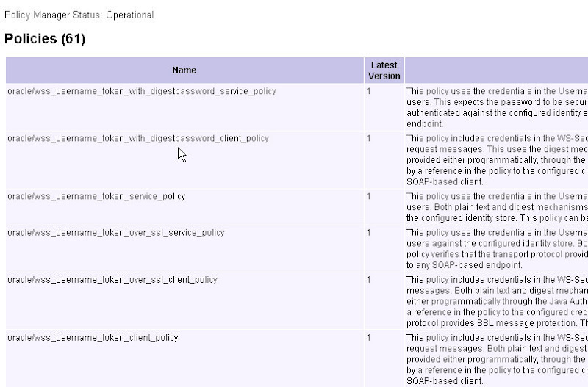588x387 pixels.
Task: Click description of digestpassword_service_policy row
Action: [497, 108]
